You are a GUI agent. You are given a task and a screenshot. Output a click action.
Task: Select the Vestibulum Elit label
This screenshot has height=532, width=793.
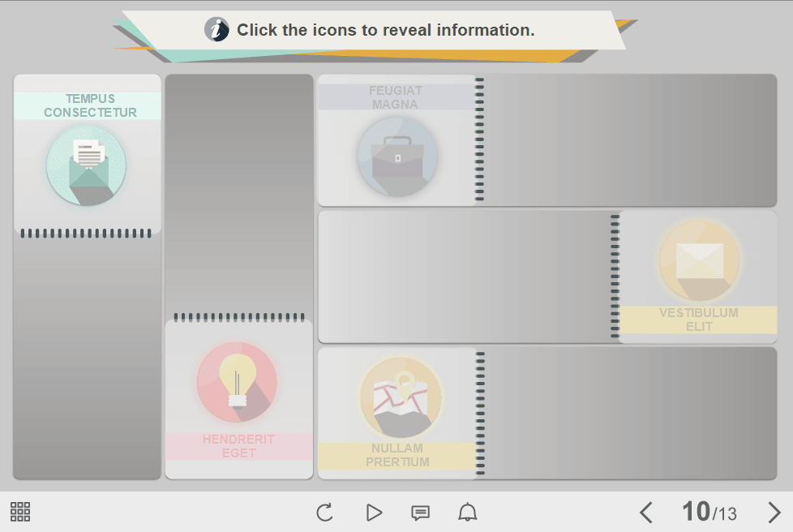698,320
